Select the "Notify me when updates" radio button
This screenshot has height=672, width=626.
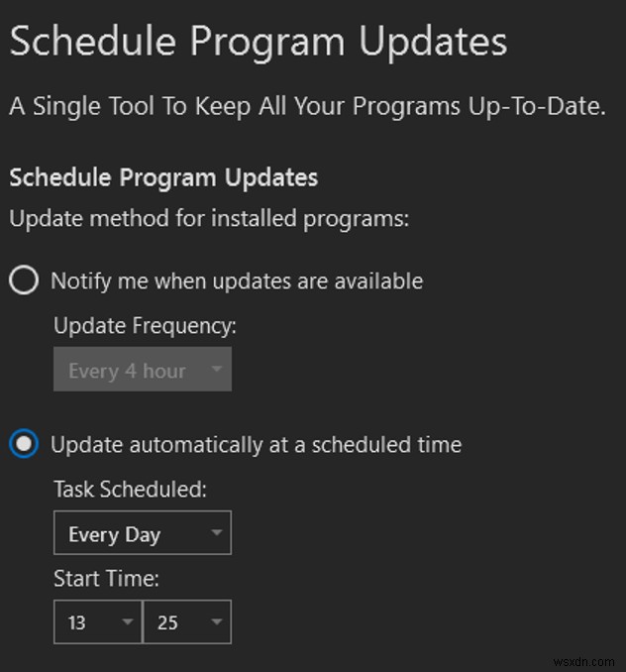pyautogui.click(x=24, y=281)
